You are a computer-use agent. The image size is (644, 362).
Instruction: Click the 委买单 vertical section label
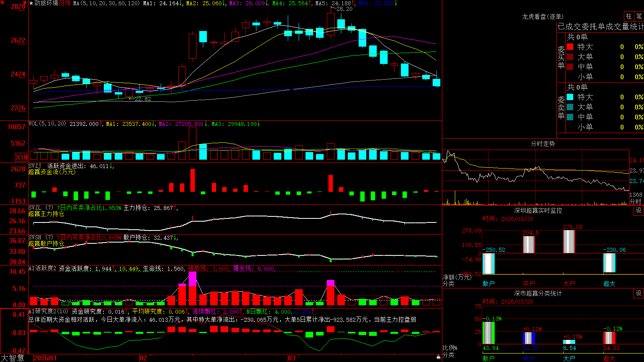pos(561,57)
